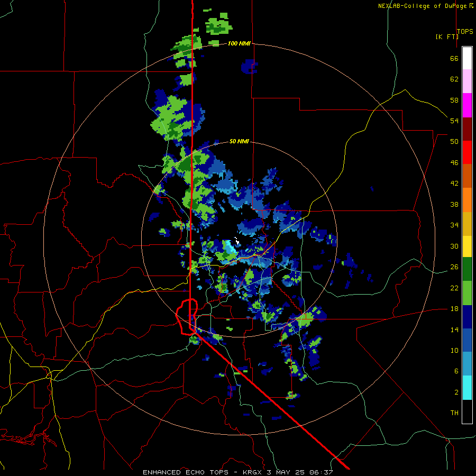Click the legend value '66'
The height and width of the screenshot is (476, 476).
[x=454, y=59]
